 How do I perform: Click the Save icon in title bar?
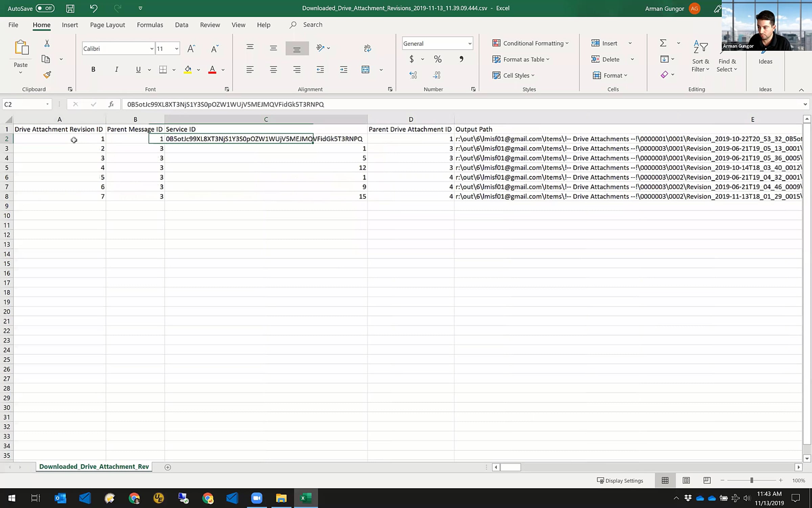click(x=70, y=8)
